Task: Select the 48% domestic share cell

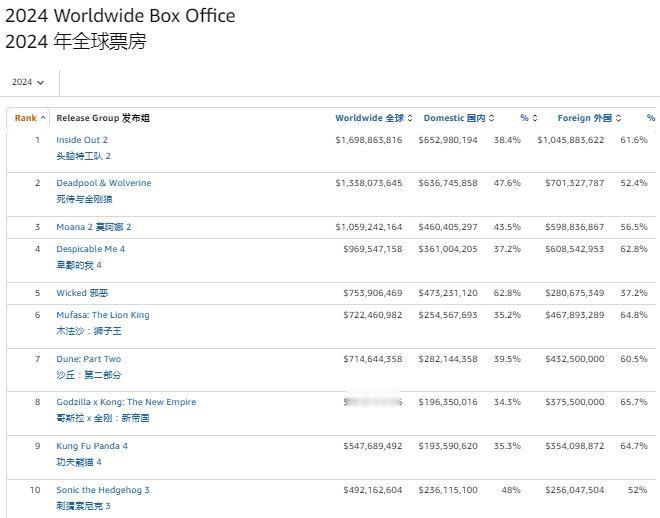Action: 511,490
